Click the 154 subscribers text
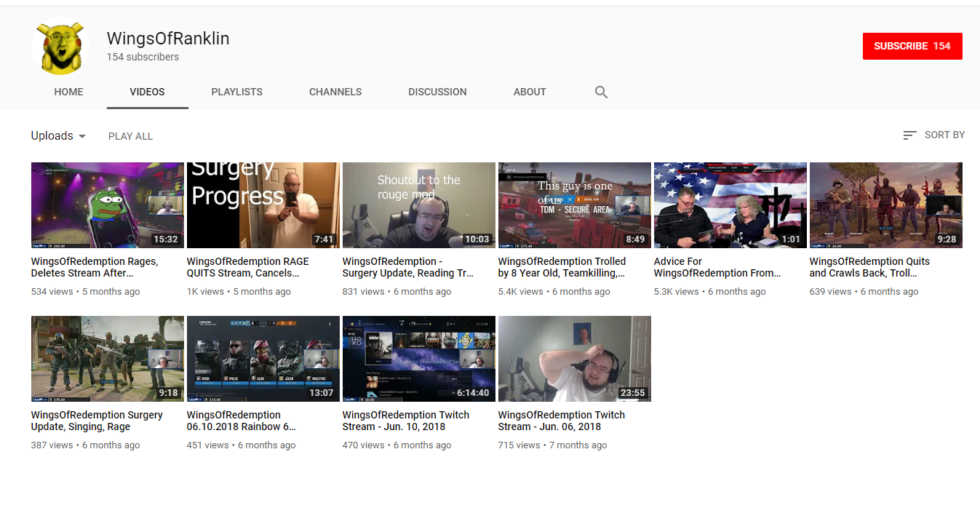 coord(143,57)
